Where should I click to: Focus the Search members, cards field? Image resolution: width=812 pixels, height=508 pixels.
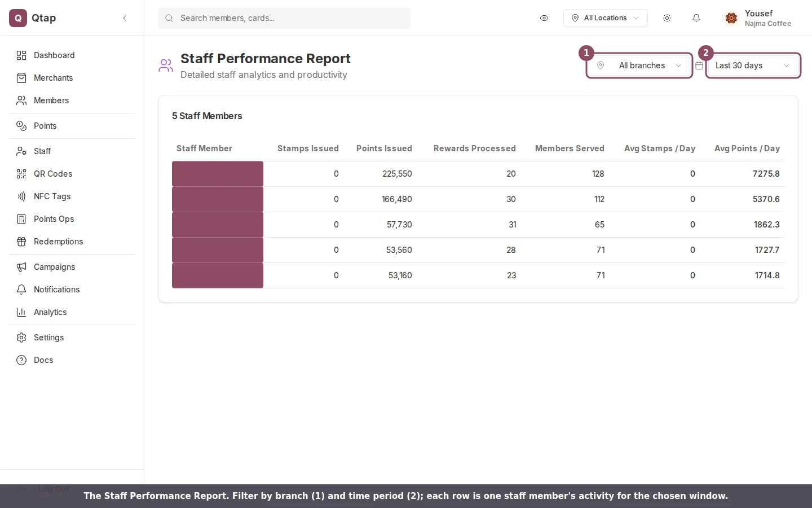point(284,18)
